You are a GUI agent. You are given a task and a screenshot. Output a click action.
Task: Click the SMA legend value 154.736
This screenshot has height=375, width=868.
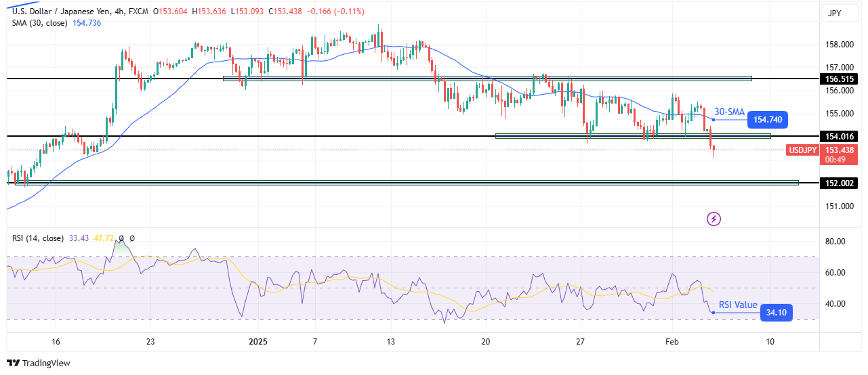point(86,23)
